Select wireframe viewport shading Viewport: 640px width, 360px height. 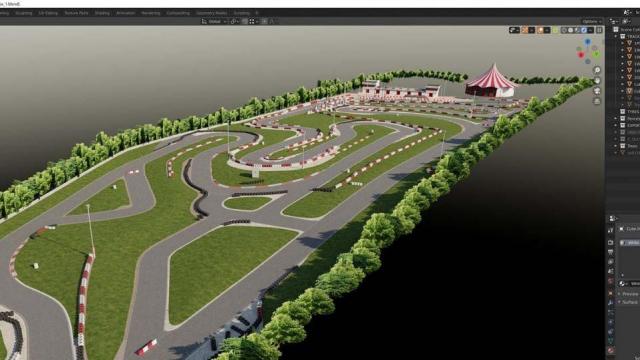tap(564, 30)
